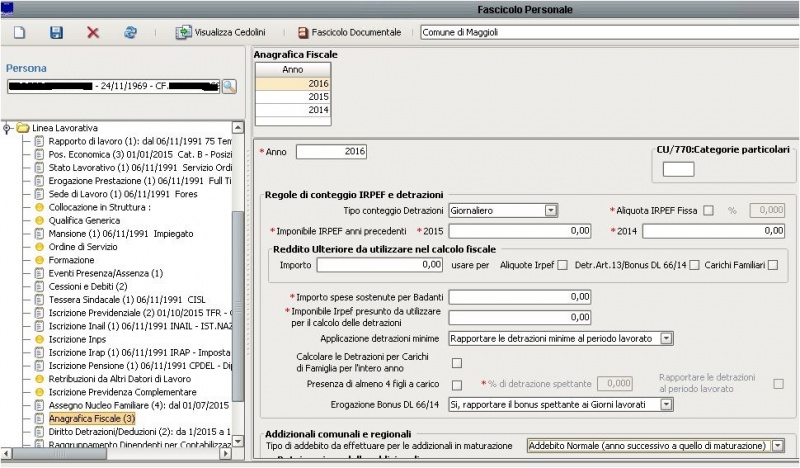The height and width of the screenshot is (468, 800).
Task: Open the Applicazione detrazioni minime dropdown
Action: pos(667,339)
